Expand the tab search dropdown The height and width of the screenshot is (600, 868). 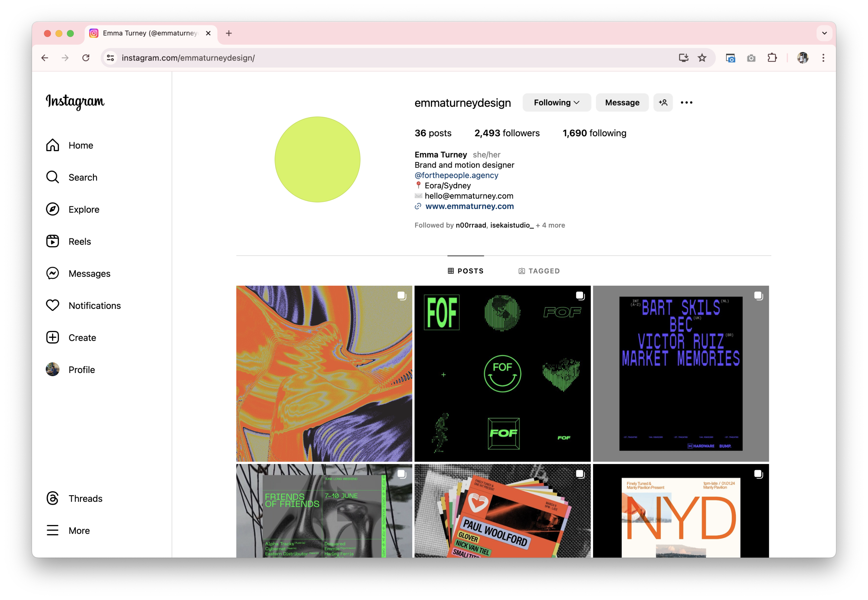tap(824, 33)
